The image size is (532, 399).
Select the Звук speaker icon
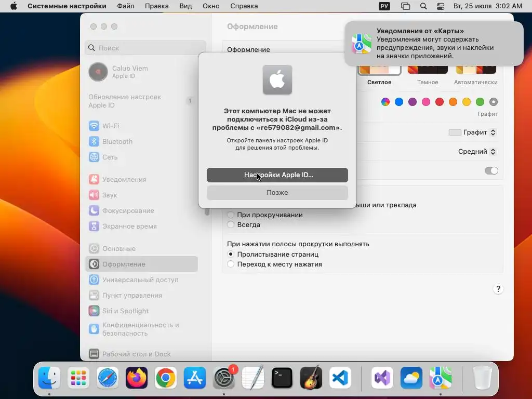point(94,195)
